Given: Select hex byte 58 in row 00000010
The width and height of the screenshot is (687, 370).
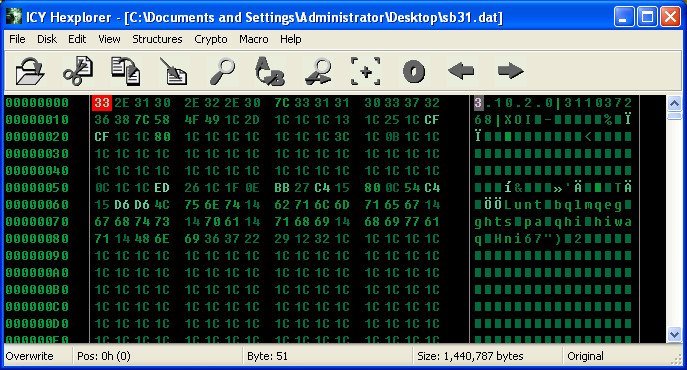Looking at the screenshot, I should tap(162, 120).
